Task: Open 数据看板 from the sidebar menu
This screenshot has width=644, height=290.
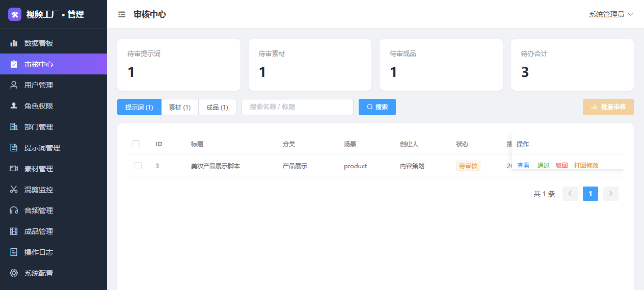Action: (x=53, y=43)
